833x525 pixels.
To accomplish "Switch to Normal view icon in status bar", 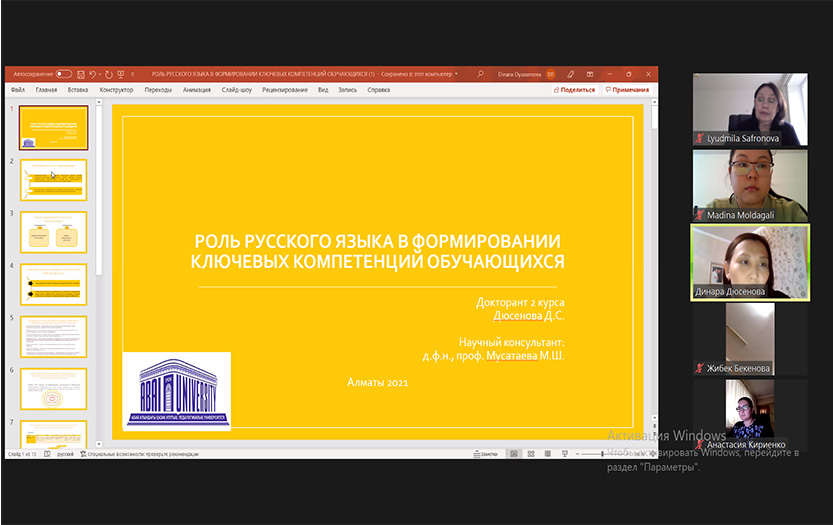I will coord(514,454).
